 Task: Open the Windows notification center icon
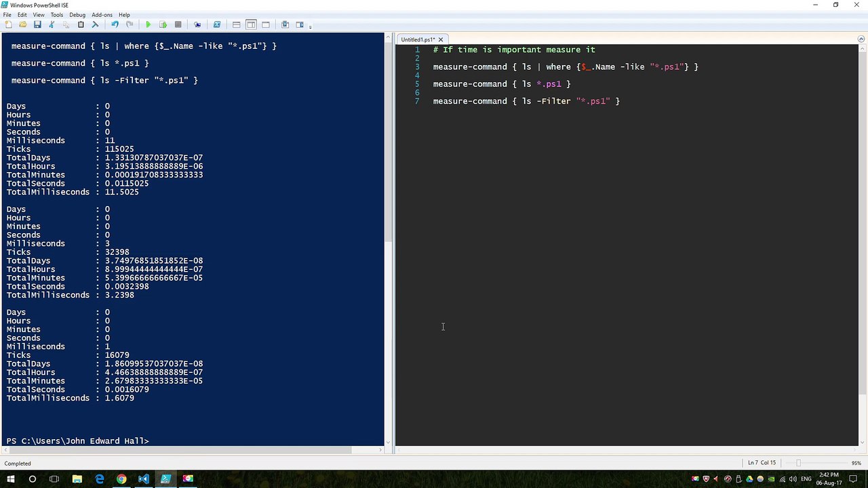tap(854, 479)
